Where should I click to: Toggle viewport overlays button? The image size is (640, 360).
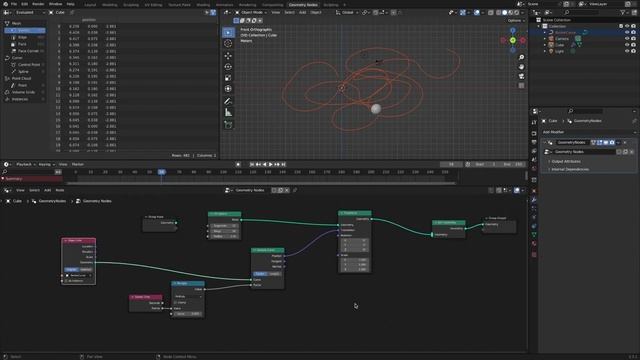click(477, 13)
